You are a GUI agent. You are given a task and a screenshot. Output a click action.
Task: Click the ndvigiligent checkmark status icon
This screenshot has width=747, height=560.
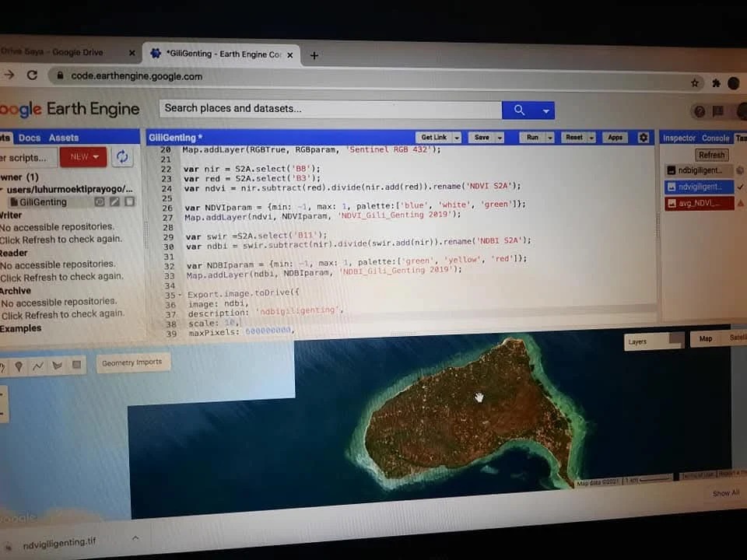(740, 187)
